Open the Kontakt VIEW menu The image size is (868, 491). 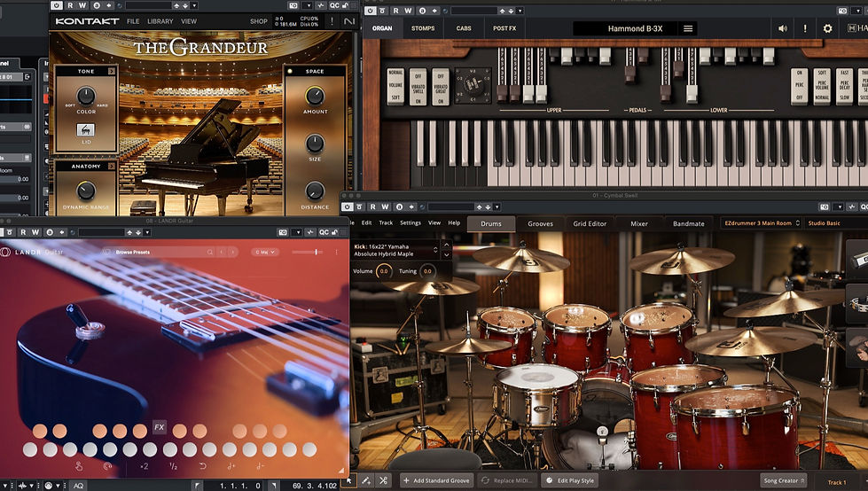[x=189, y=21]
